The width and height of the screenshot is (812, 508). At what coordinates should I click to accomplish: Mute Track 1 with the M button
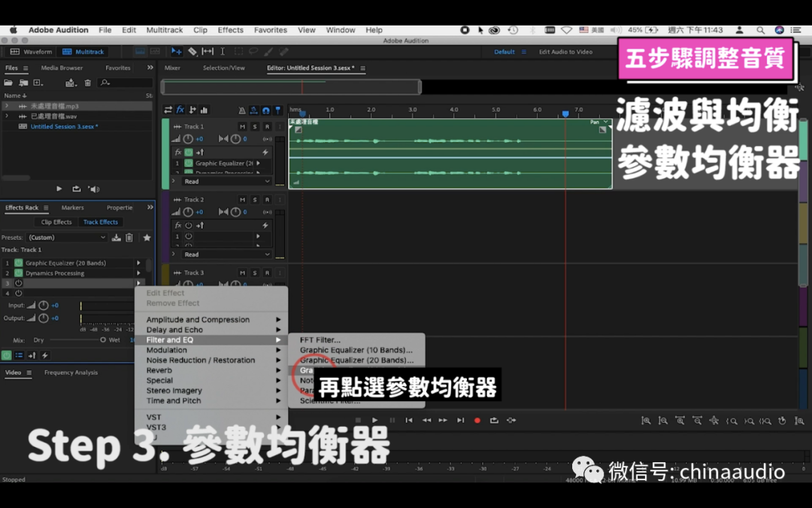[242, 126]
